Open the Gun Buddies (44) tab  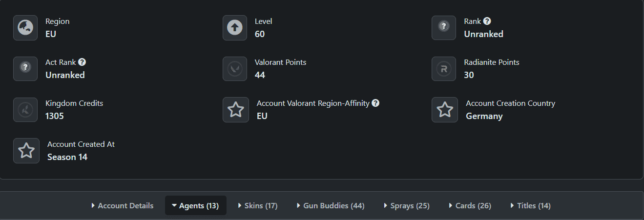[331, 206]
